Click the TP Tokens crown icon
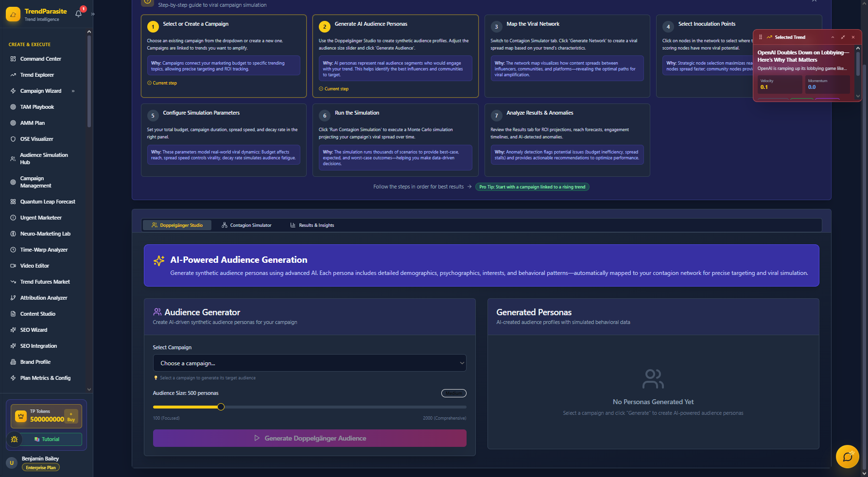868x477 pixels. coord(21,416)
